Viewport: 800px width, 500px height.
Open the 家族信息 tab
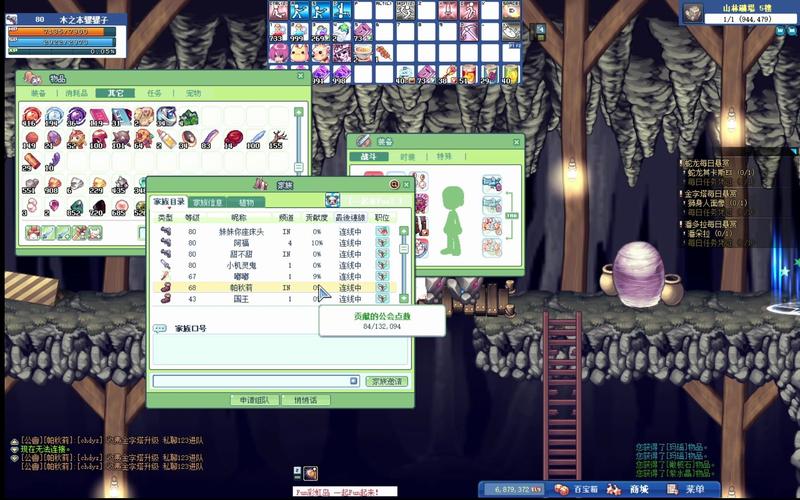pos(207,202)
